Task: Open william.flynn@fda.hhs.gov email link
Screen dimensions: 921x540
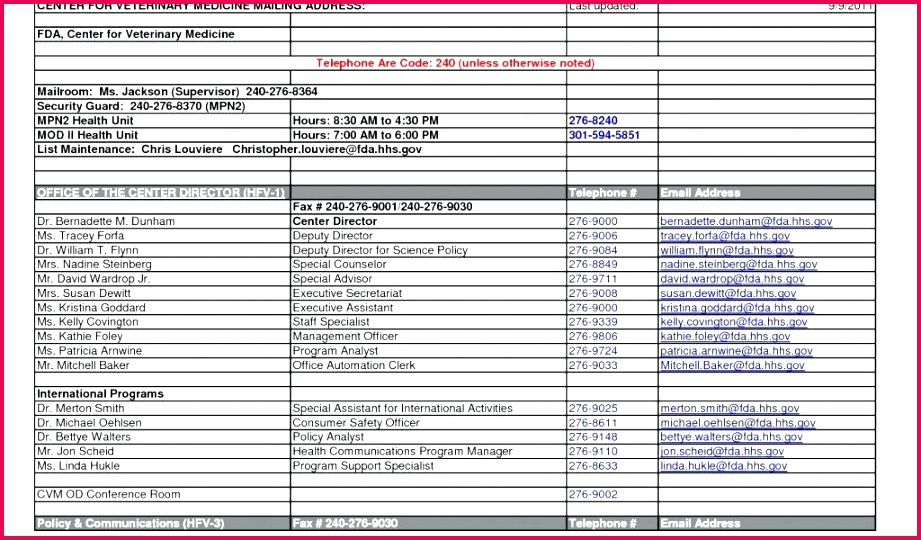Action: 727,250
